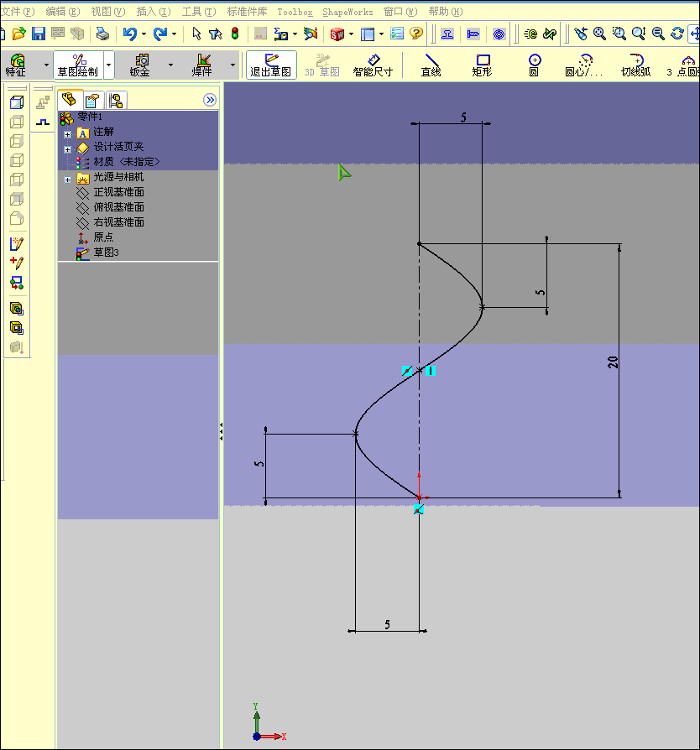This screenshot has height=750, width=700.
Task: Open the dropdown arrow next to 焊件
Action: coord(233,65)
